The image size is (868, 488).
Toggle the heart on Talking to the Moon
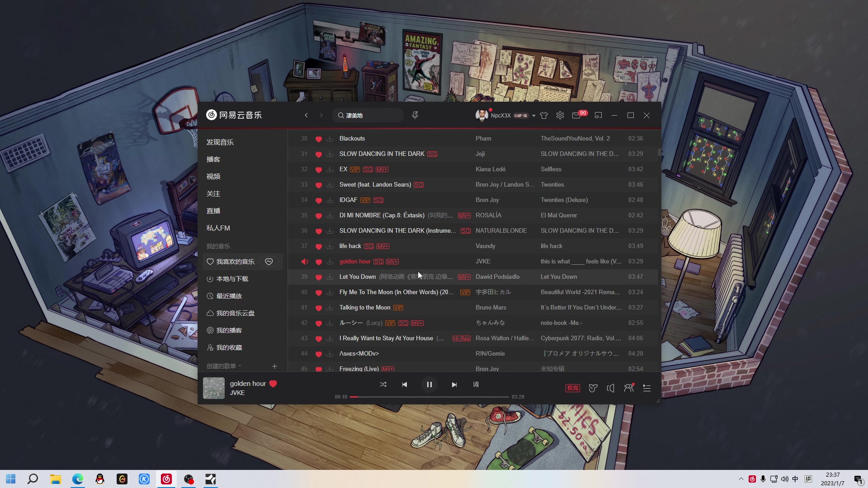point(318,308)
